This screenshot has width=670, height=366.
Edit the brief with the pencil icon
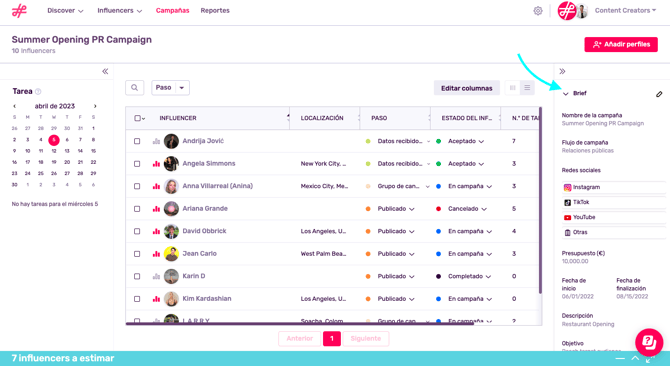659,94
